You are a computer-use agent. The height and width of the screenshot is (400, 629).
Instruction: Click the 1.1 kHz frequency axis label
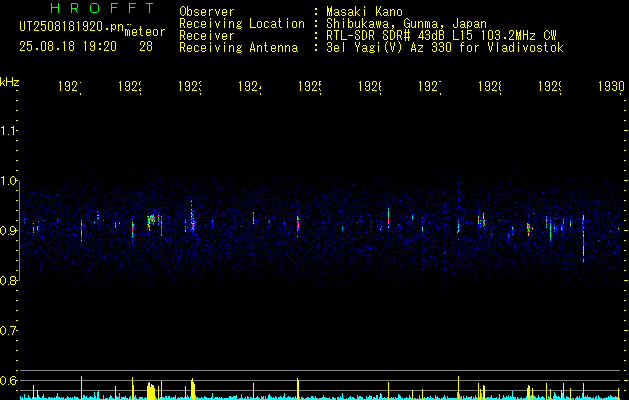[8, 130]
